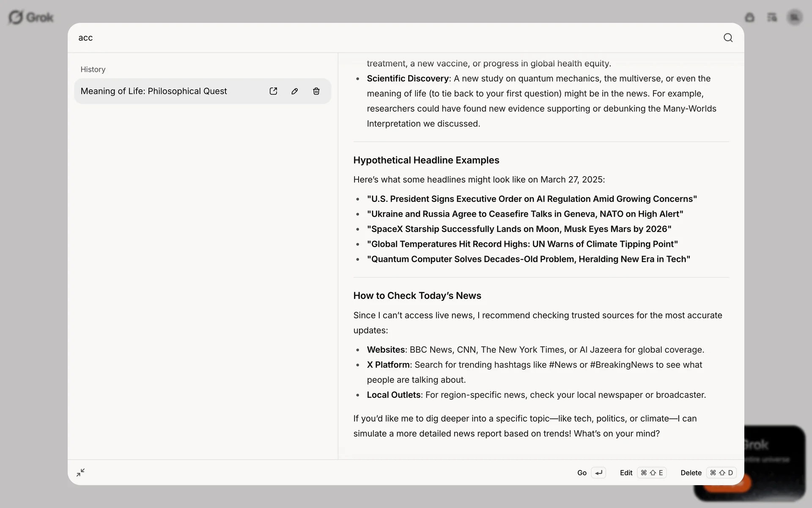Click the How to Check Today's News heading
The image size is (812, 508).
417,295
